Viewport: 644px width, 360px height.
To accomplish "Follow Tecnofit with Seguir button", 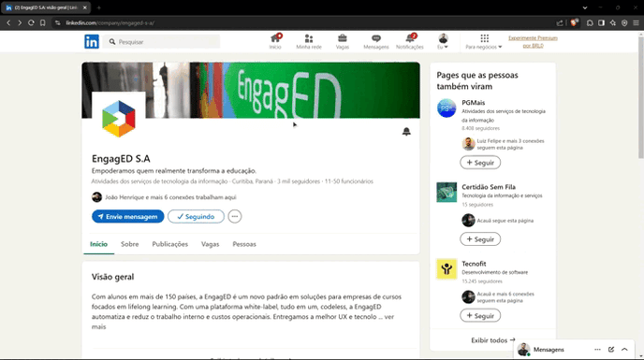I will pos(480,316).
